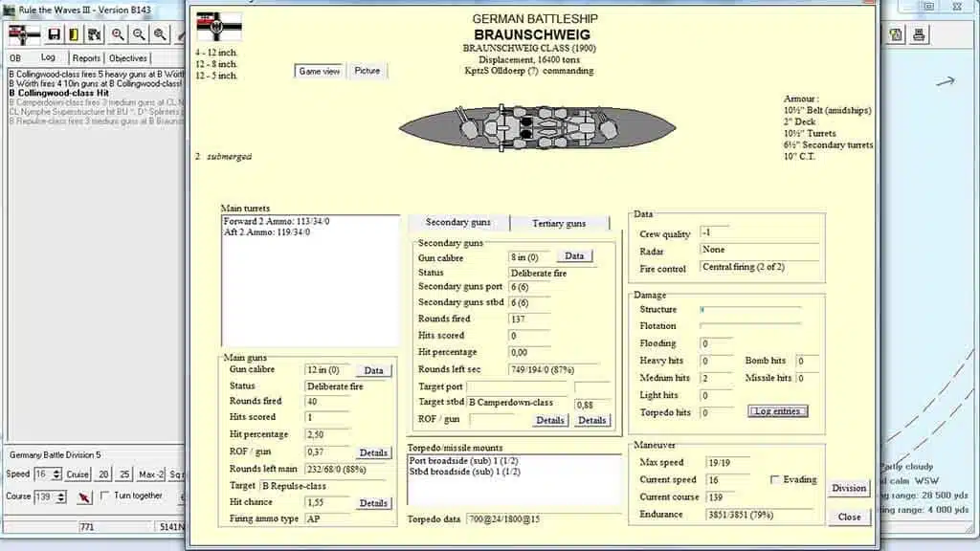Image resolution: width=980 pixels, height=551 pixels.
Task: Switch to Picture view of the ship
Action: click(367, 71)
